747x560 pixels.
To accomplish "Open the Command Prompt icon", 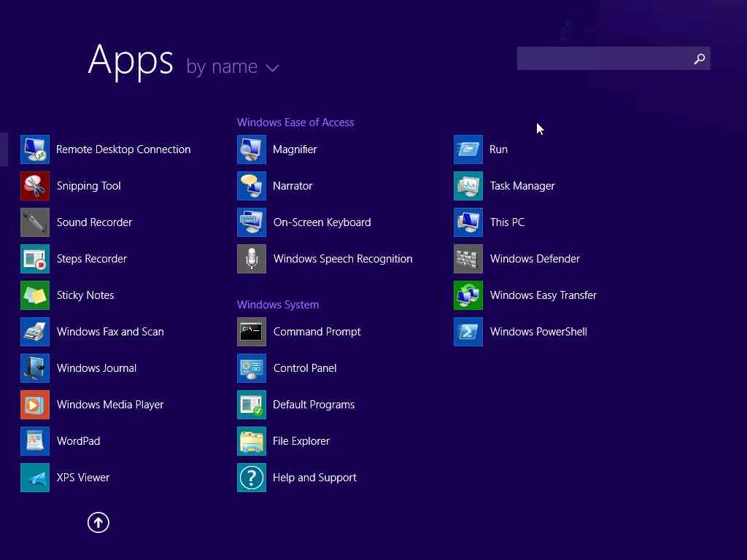I will pos(252,332).
